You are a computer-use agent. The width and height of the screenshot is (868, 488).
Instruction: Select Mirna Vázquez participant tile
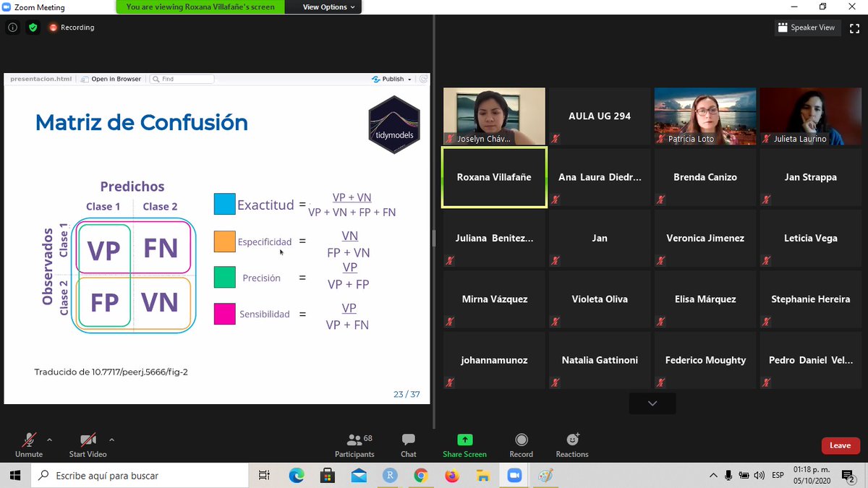pyautogui.click(x=494, y=299)
